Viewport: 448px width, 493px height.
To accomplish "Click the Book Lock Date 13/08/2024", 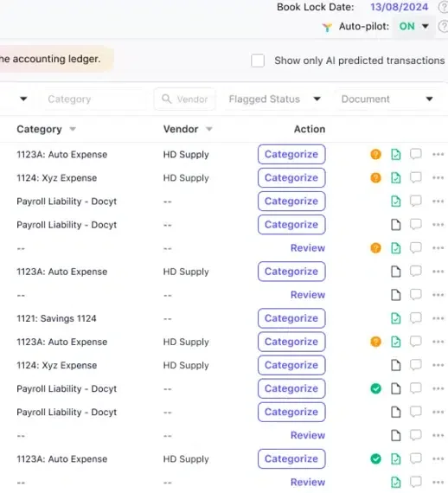I will pyautogui.click(x=400, y=7).
